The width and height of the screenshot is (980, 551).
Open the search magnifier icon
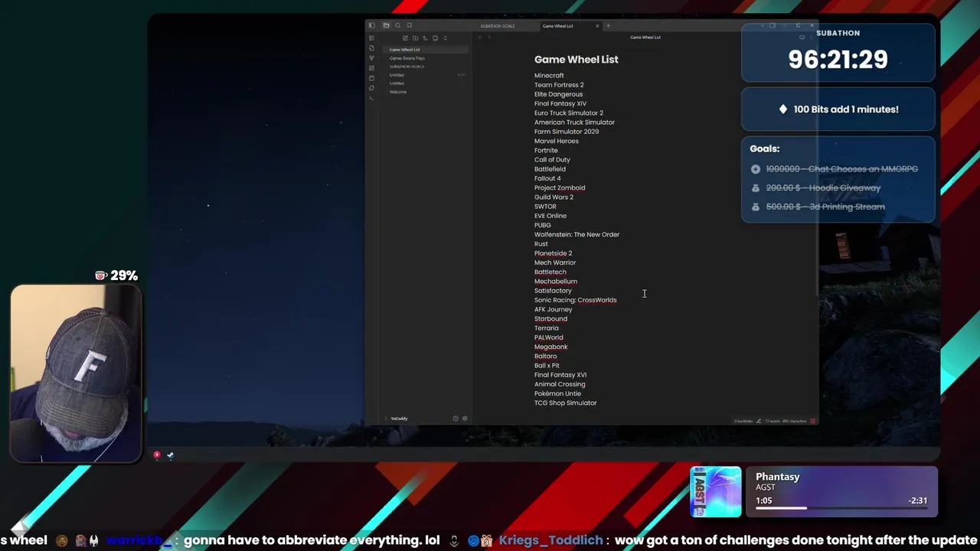(397, 25)
